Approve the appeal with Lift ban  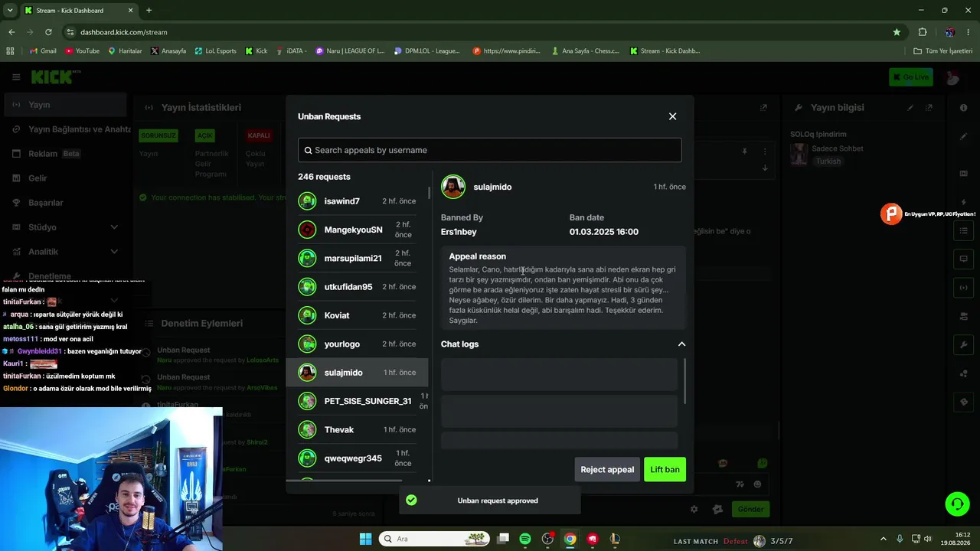click(x=665, y=470)
